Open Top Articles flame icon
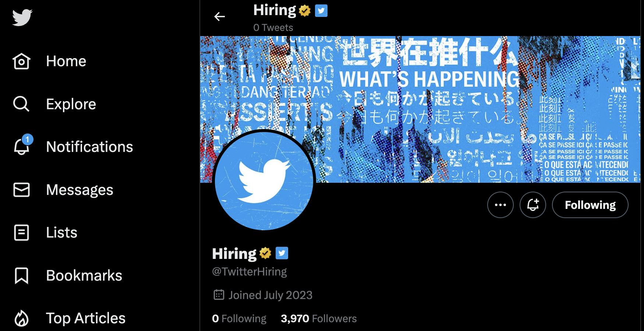 [x=21, y=318]
